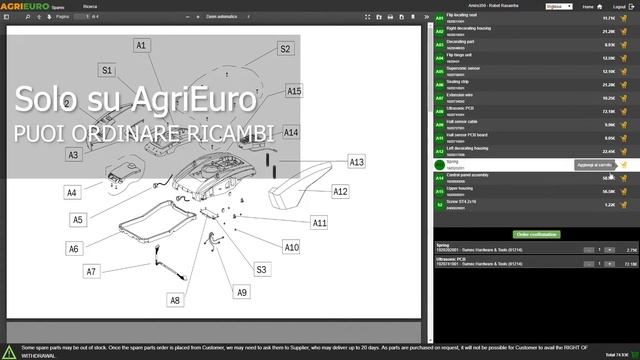Viewport: 640px width, 360px height.
Task: Select the A01 green part marker
Action: coord(440,18)
